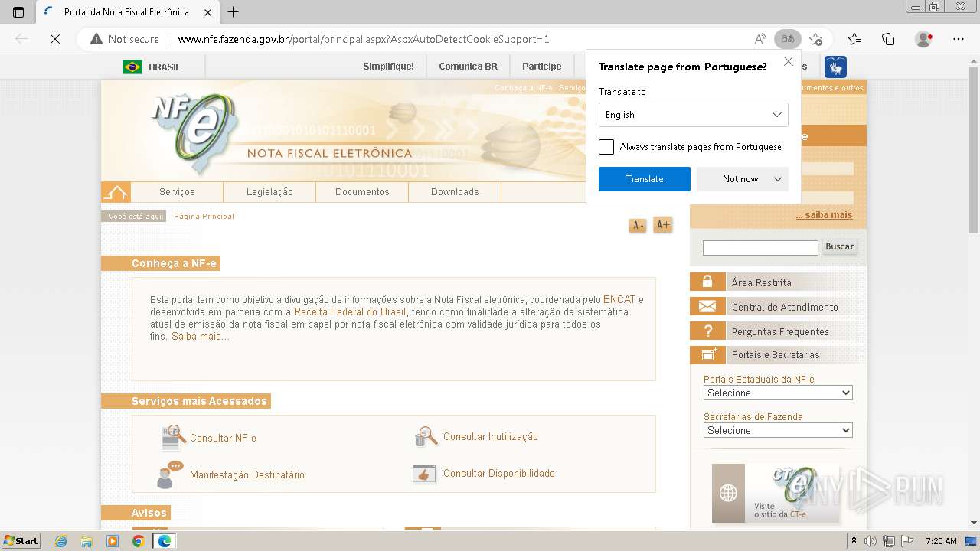The width and height of the screenshot is (980, 551).
Task: Click the site search input field
Action: click(760, 247)
